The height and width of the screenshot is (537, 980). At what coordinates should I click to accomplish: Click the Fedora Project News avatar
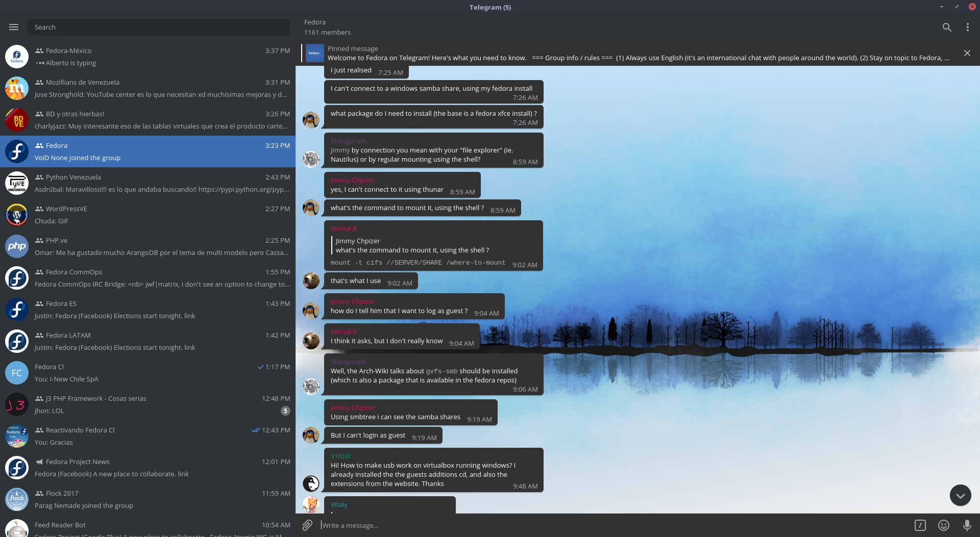(x=17, y=468)
